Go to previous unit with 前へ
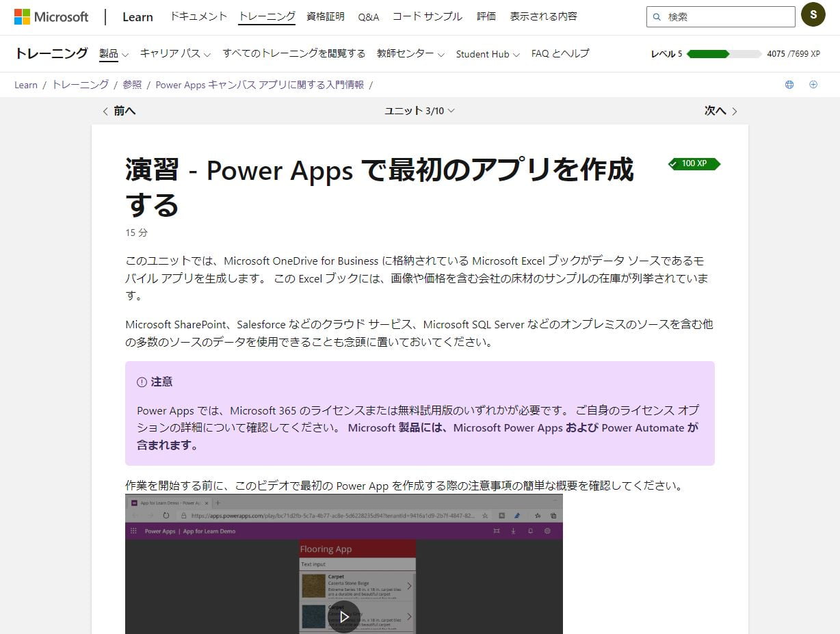The height and width of the screenshot is (634, 840). 119,111
